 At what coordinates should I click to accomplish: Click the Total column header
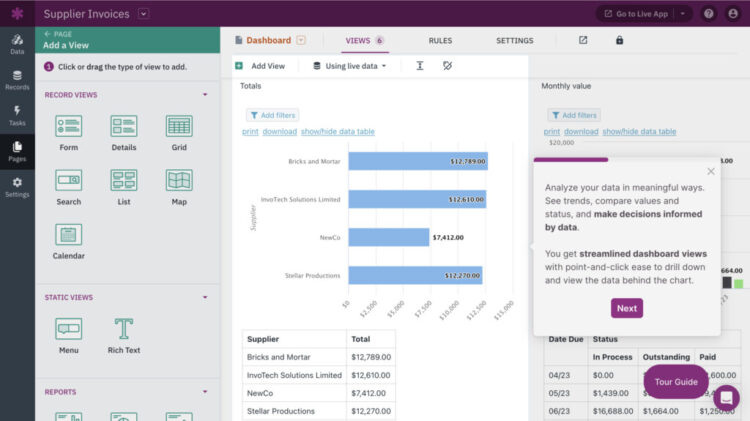[x=371, y=339]
